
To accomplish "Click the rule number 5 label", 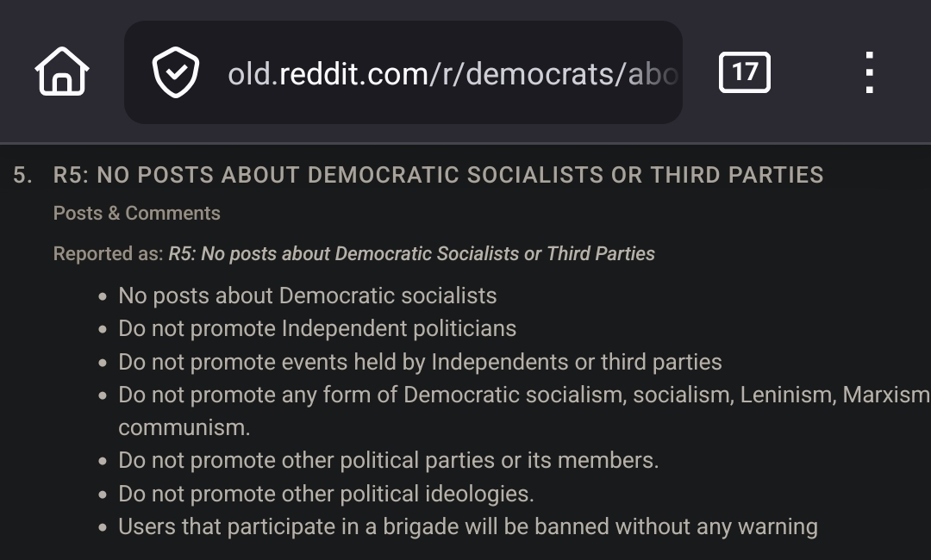I will click(23, 175).
